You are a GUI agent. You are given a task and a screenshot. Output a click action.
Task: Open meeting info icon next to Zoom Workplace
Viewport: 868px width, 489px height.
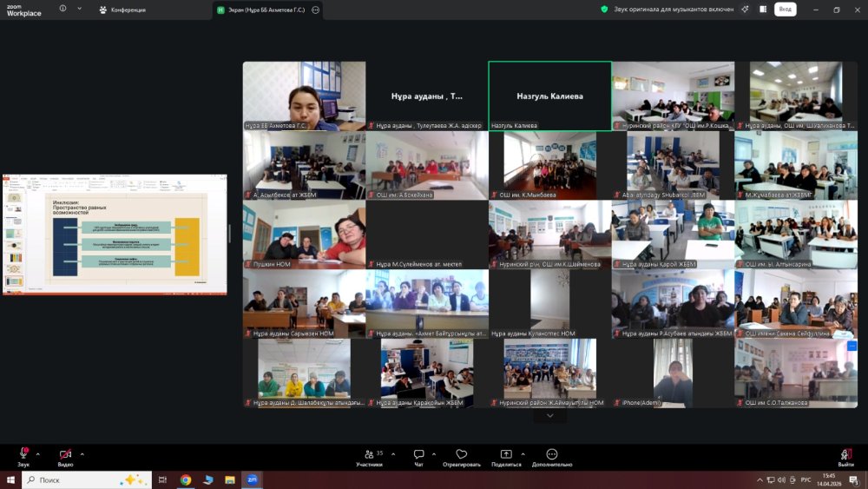click(x=62, y=9)
